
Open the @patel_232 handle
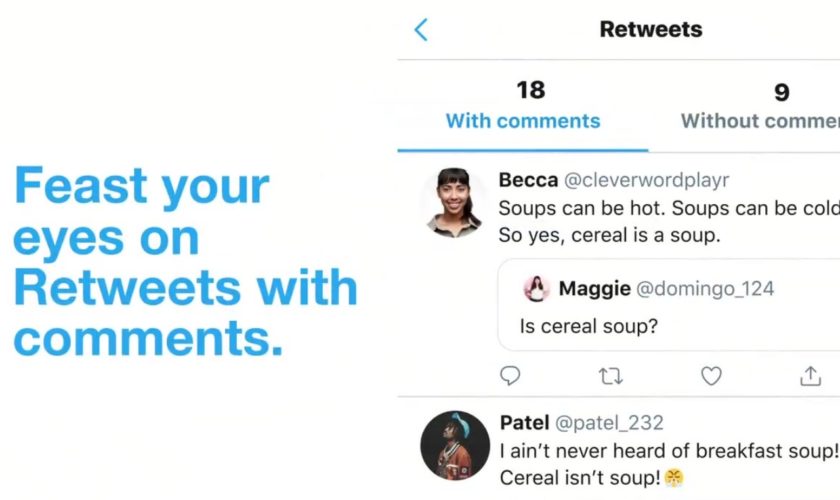pos(609,423)
